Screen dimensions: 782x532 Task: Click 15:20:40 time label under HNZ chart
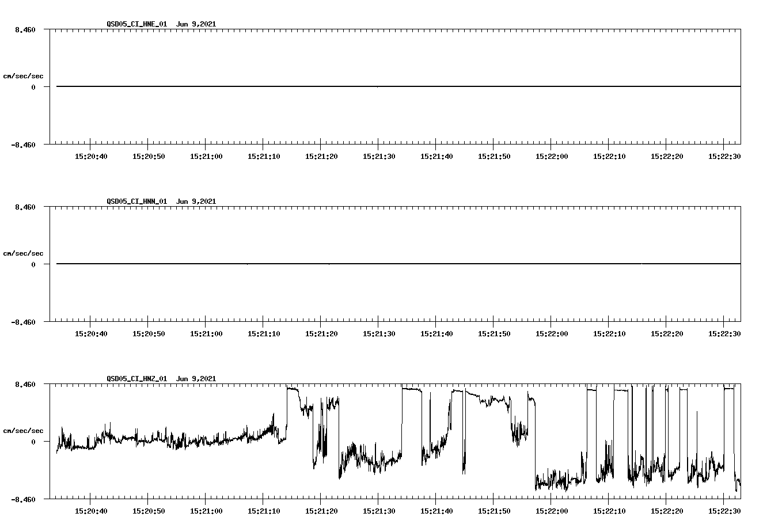tap(91, 511)
